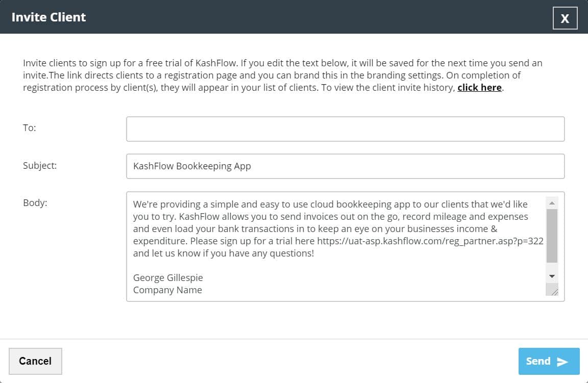Place cursor on the registration URL in Body
This screenshot has height=383, width=588.
click(430, 241)
